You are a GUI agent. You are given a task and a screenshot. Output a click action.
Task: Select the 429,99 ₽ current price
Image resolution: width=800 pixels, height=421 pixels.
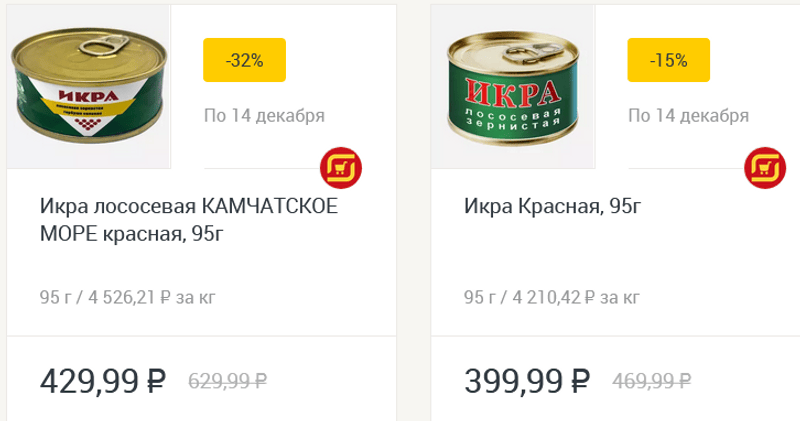[103, 381]
